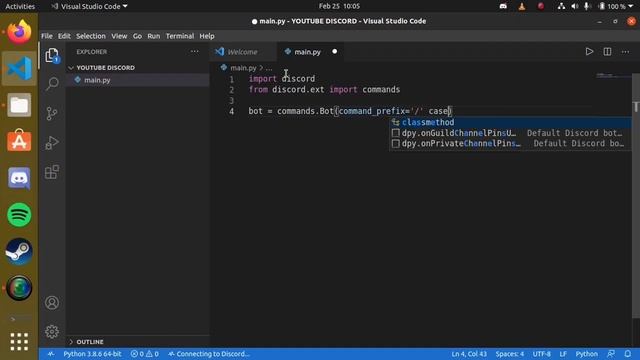Close main.py tab via unsaved dot
640x360 pixels.
point(334,51)
